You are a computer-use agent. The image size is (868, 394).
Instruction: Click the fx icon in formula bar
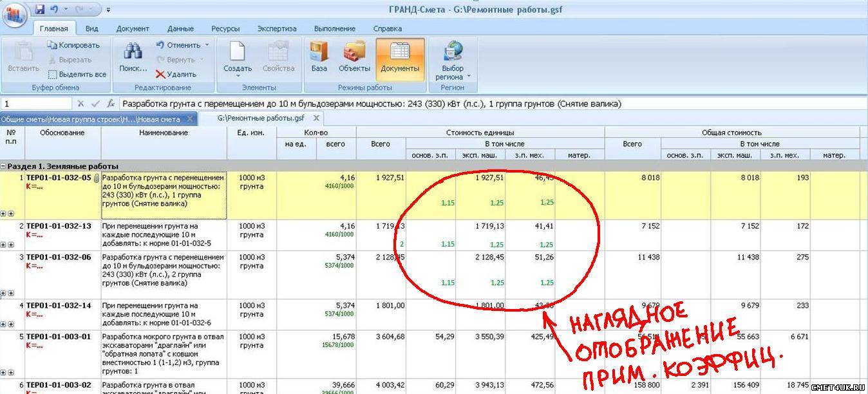[111, 104]
